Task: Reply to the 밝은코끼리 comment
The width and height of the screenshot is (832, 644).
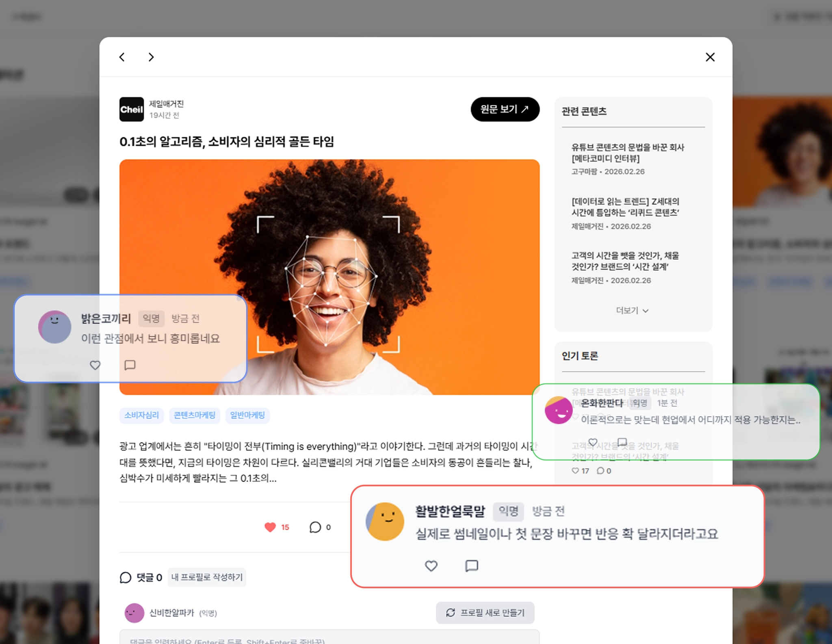Action: coord(130,365)
